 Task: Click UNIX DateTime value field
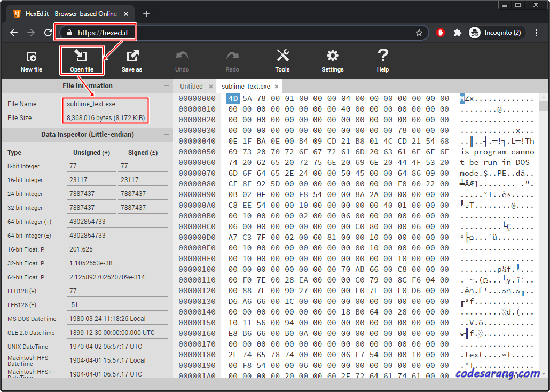pos(117,347)
